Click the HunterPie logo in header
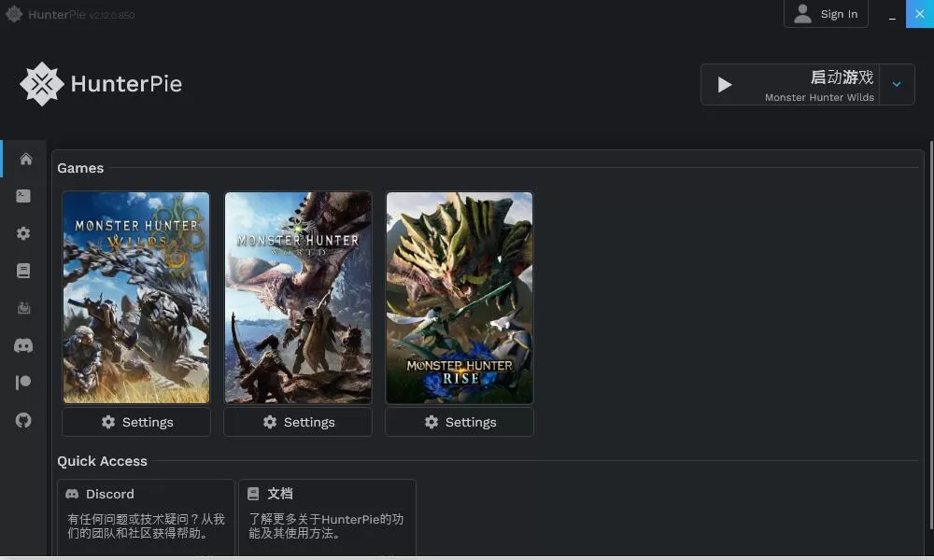This screenshot has height=560, width=934. click(101, 85)
